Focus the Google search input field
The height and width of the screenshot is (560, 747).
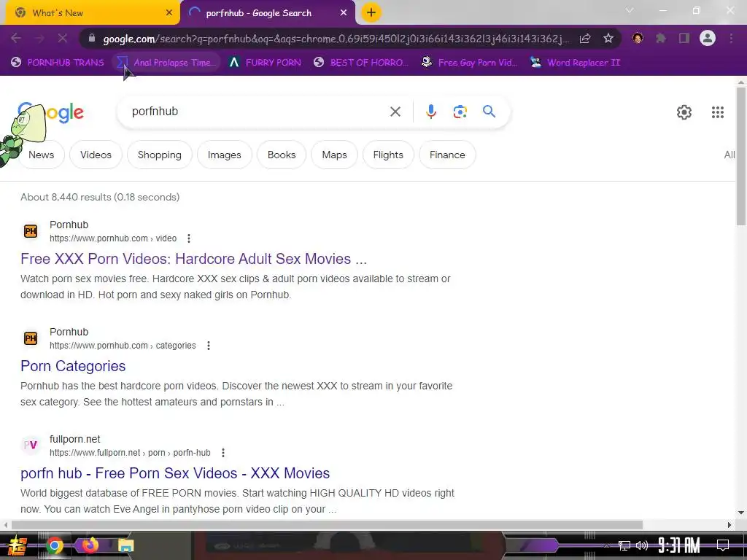258,112
